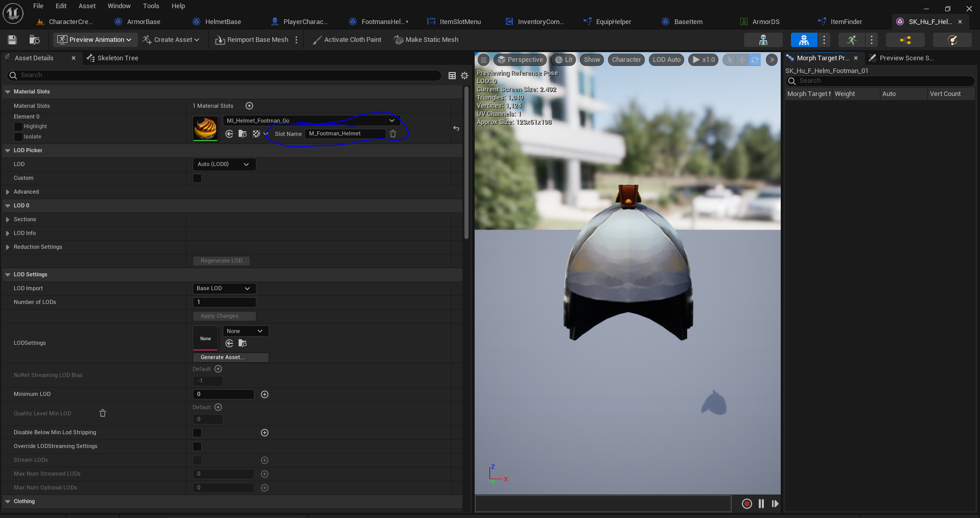Open the viewport hamburger options menu
Viewport: 980px width, 518px height.
[483, 60]
